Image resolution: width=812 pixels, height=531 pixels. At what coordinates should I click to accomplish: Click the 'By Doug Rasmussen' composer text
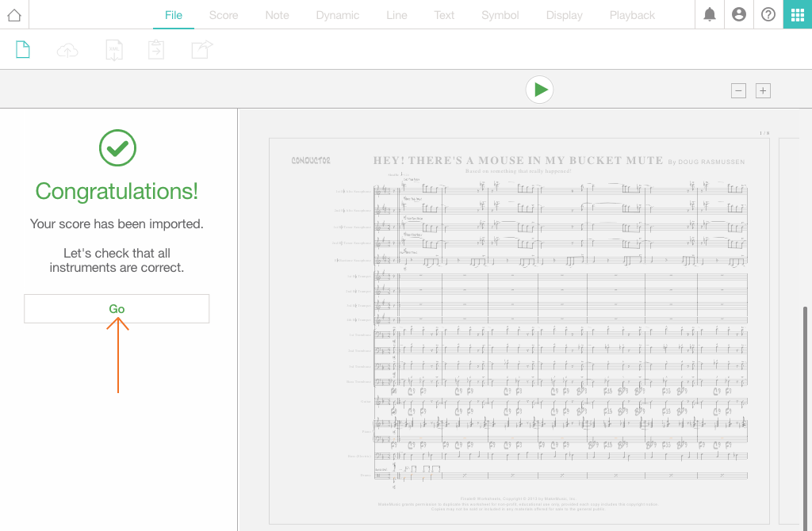click(707, 162)
